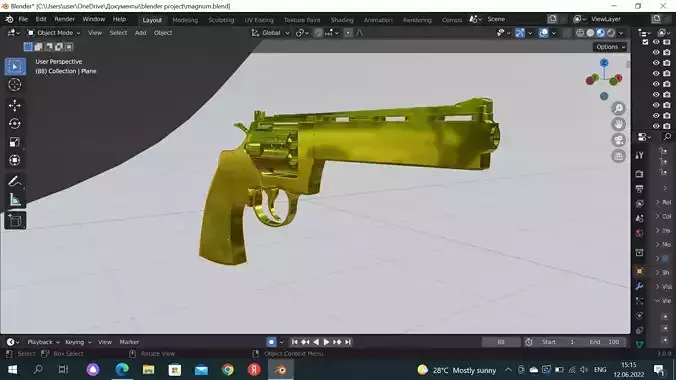This screenshot has width=676, height=380.
Task: Toggle the show overlays button
Action: pyautogui.click(x=544, y=33)
